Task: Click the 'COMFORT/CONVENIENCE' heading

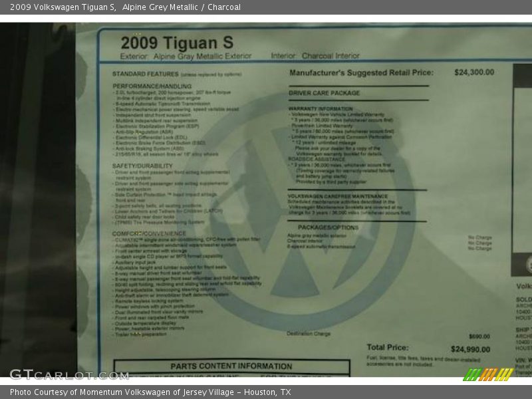Action: [x=149, y=233]
